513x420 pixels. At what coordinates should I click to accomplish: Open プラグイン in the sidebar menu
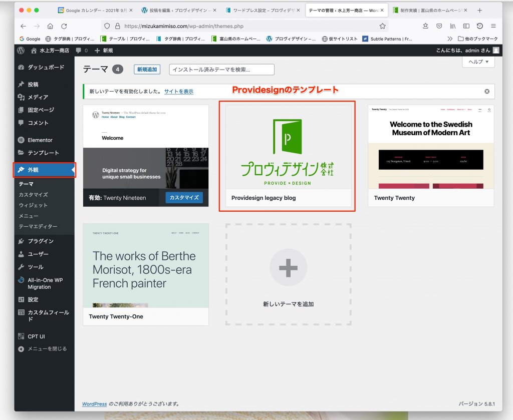[x=41, y=241]
